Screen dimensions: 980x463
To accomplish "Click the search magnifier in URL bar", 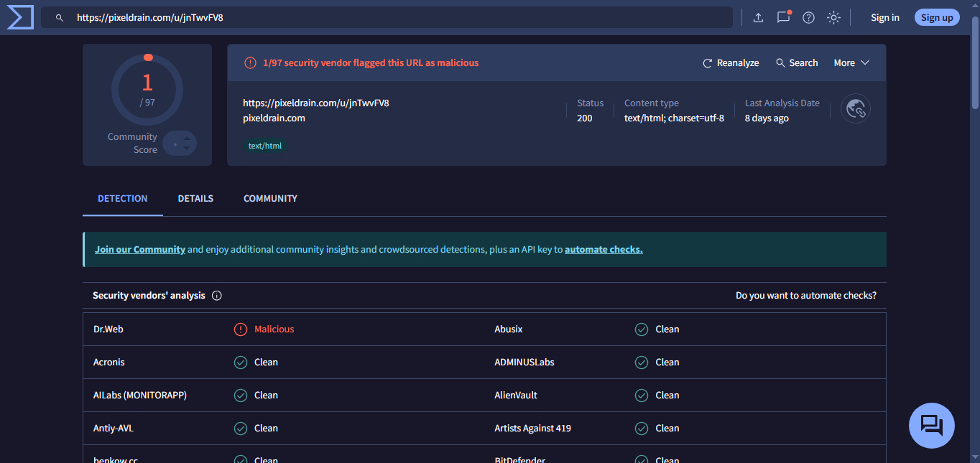I will (x=60, y=17).
